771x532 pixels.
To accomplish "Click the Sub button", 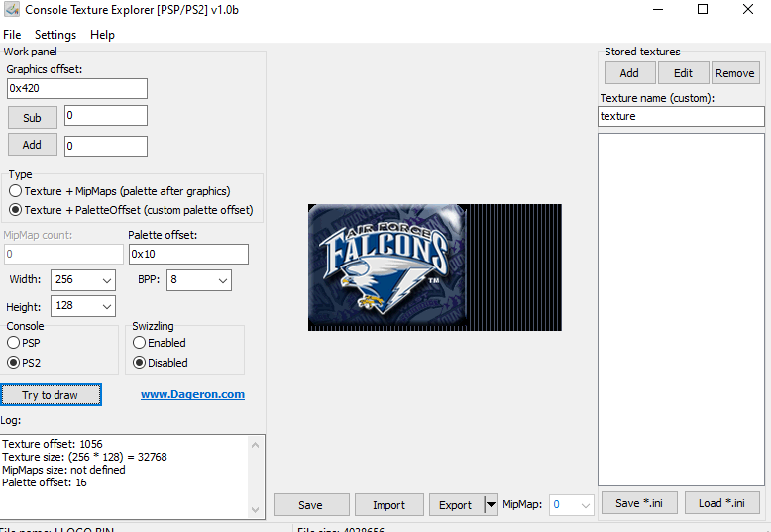I will [x=33, y=118].
